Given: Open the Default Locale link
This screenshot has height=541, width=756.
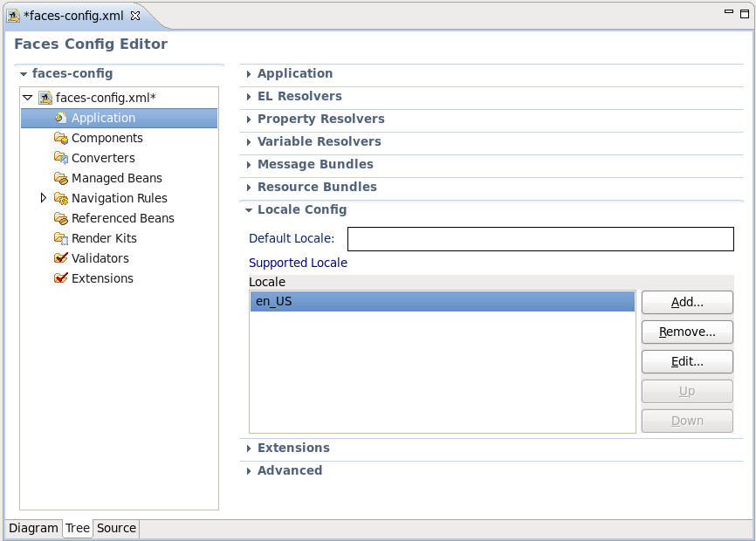Looking at the screenshot, I should click(292, 238).
